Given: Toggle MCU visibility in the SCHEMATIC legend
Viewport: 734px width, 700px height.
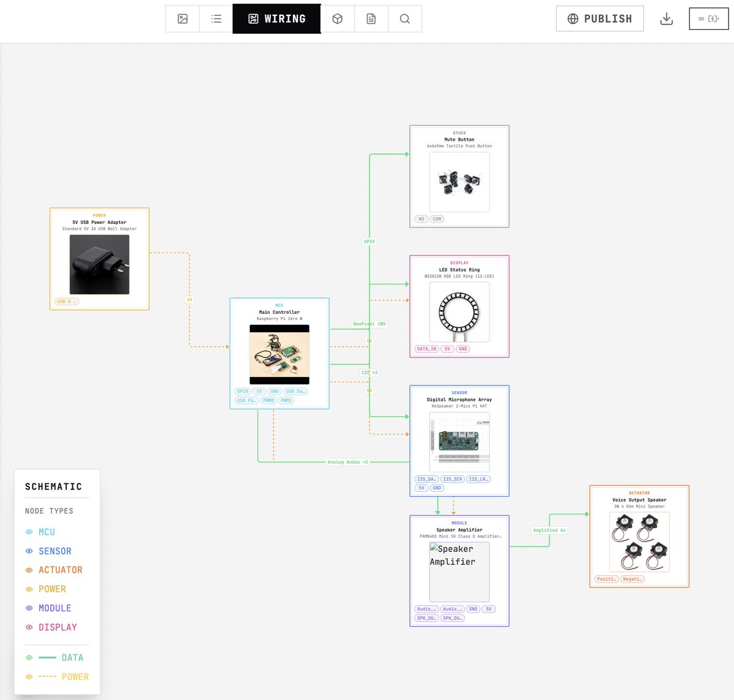Looking at the screenshot, I should pos(29,532).
